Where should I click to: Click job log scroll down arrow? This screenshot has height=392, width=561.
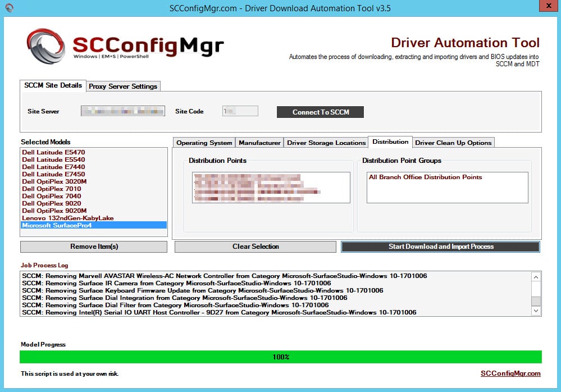click(536, 311)
